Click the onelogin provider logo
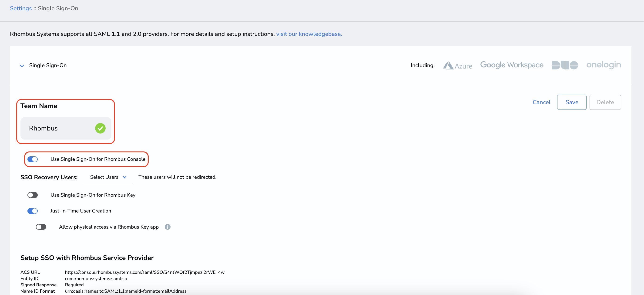The image size is (644, 295). (604, 65)
